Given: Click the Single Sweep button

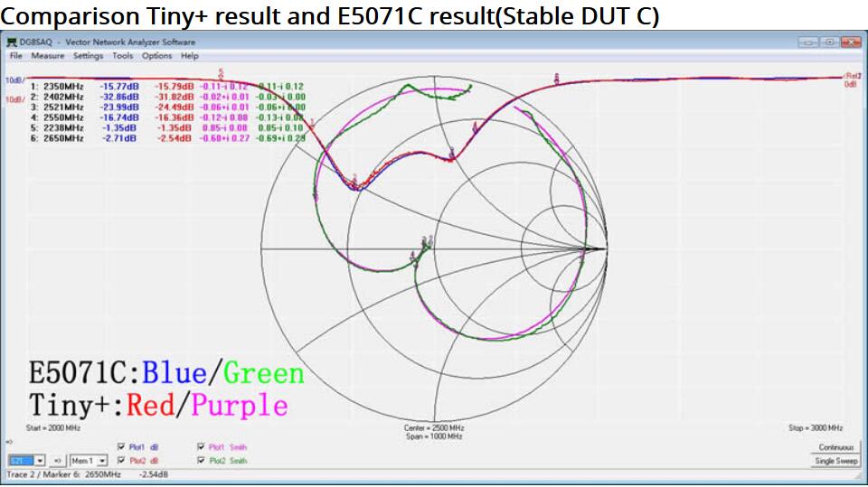Looking at the screenshot, I should point(835,461).
